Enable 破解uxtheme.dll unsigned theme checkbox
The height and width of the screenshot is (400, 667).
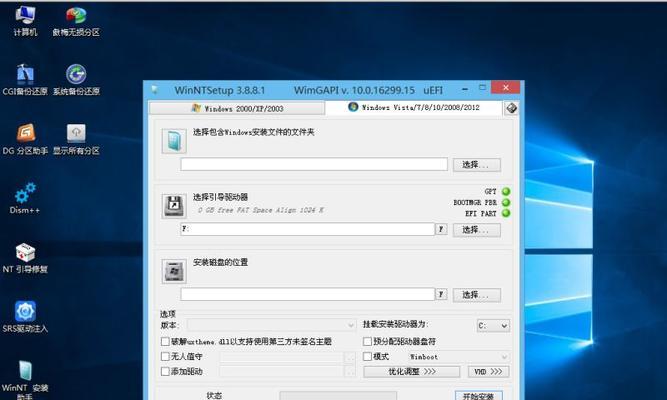(165, 342)
